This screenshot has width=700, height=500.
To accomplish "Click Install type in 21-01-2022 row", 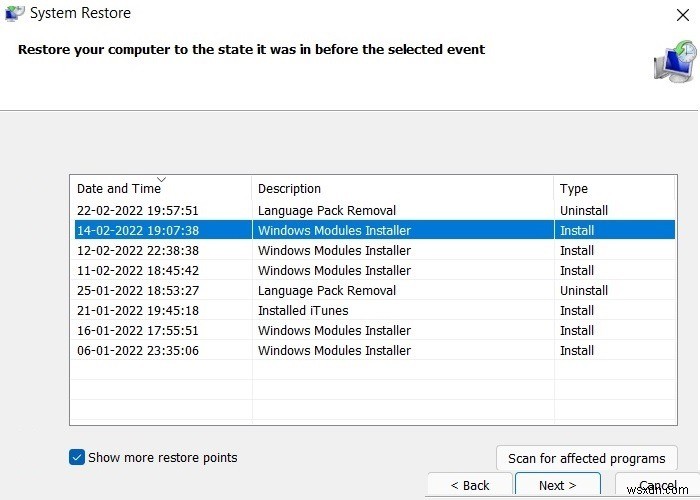I will tap(577, 310).
